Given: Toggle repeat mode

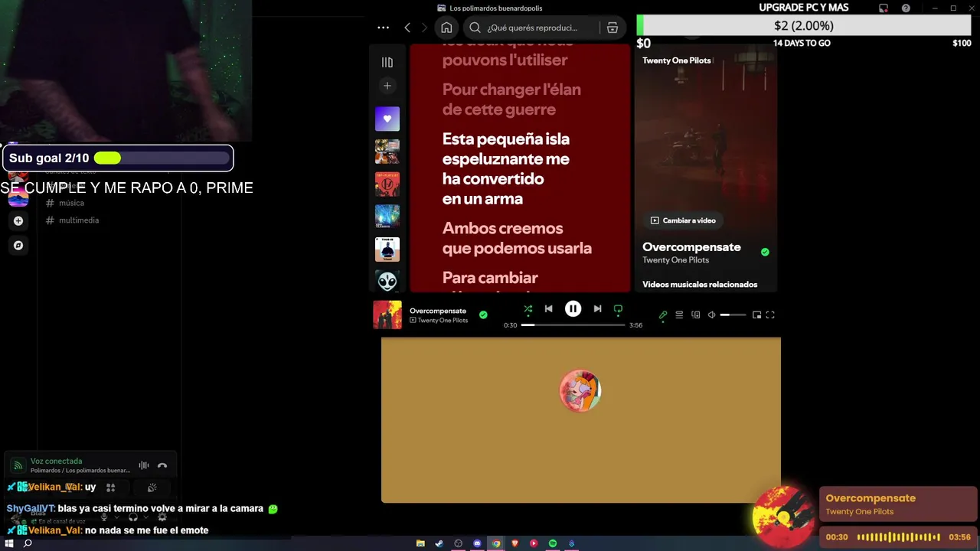Looking at the screenshot, I should (618, 309).
